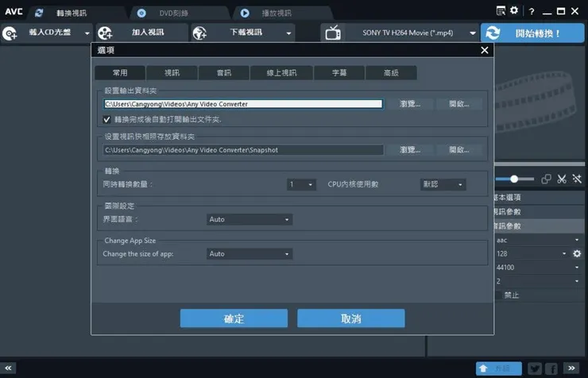Open CPU內核使用數 dropdown
The image size is (588, 378).
(443, 184)
